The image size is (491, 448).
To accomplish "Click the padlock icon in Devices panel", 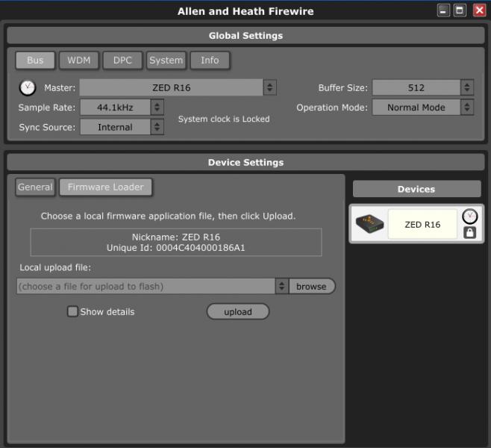I will 469,232.
